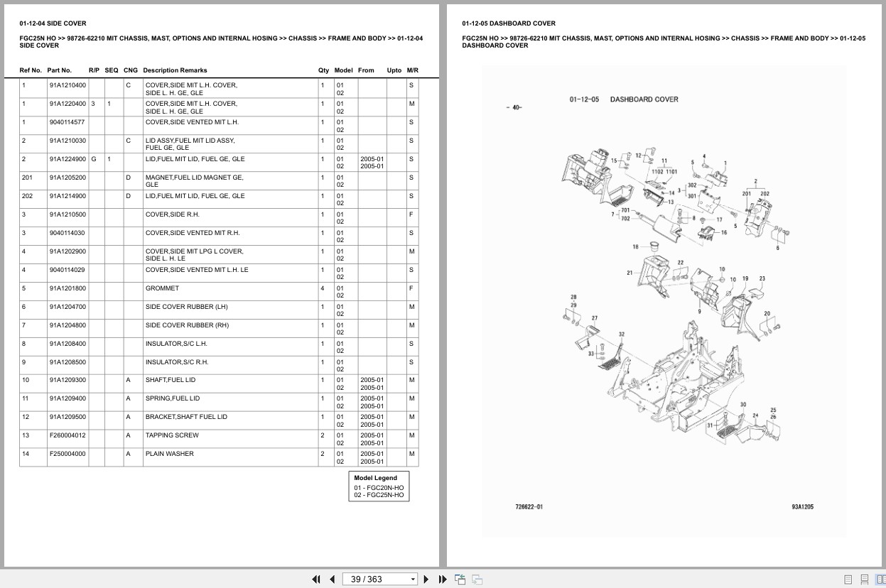Click the Model Legend box title
This screenshot has height=588, width=886.
(376, 478)
